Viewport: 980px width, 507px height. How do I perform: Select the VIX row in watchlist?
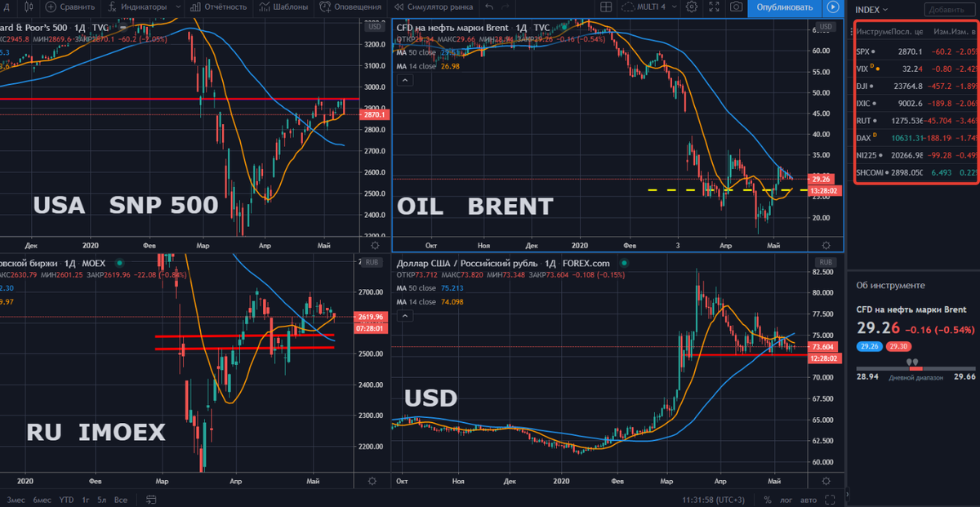point(914,68)
